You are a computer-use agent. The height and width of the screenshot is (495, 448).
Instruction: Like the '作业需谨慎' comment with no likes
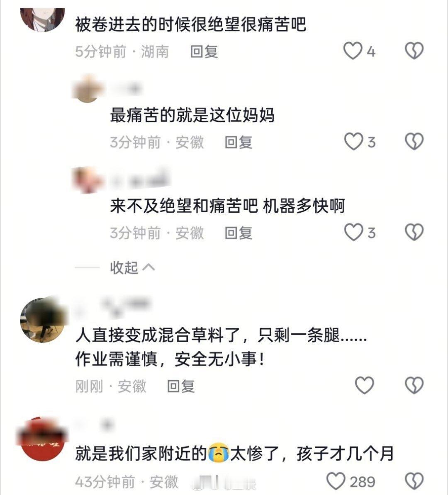pyautogui.click(x=364, y=386)
